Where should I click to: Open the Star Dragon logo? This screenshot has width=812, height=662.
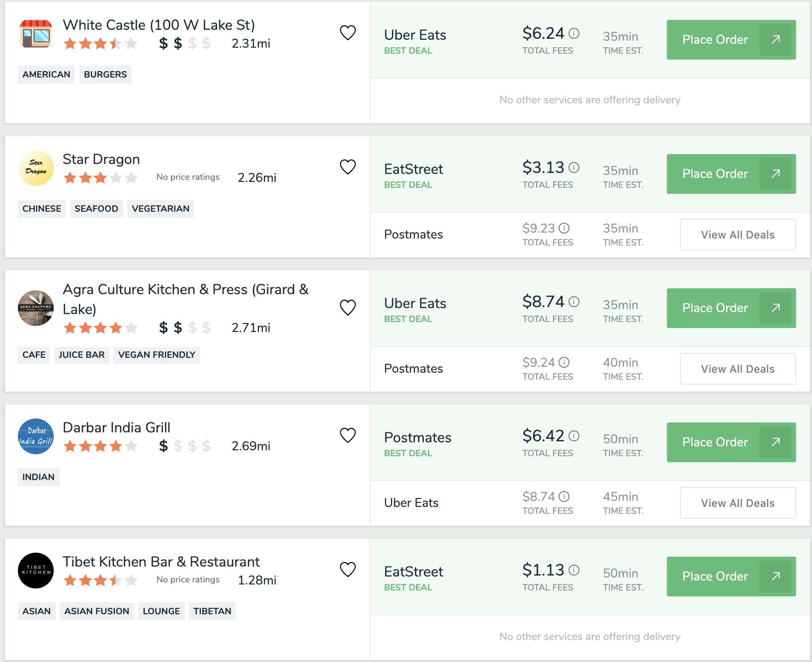(x=36, y=168)
